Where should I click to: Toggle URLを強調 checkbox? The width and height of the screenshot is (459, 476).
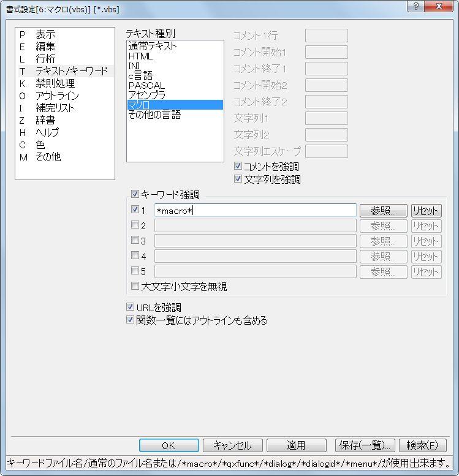[130, 307]
